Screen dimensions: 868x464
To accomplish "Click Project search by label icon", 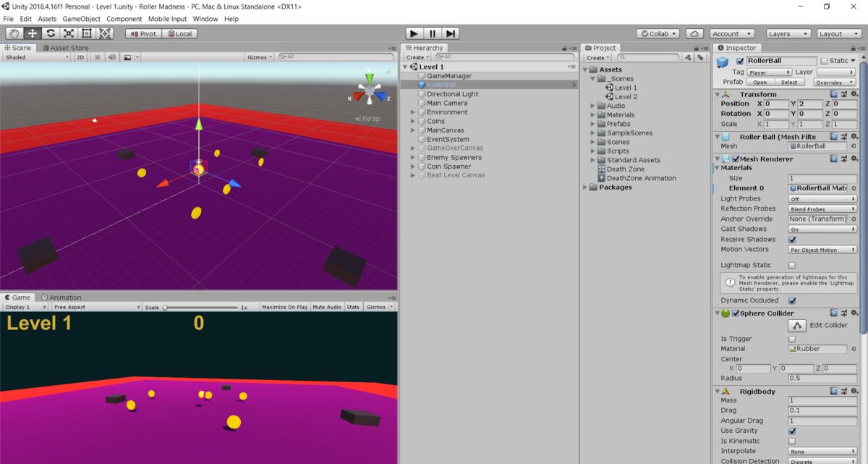I will pos(699,57).
